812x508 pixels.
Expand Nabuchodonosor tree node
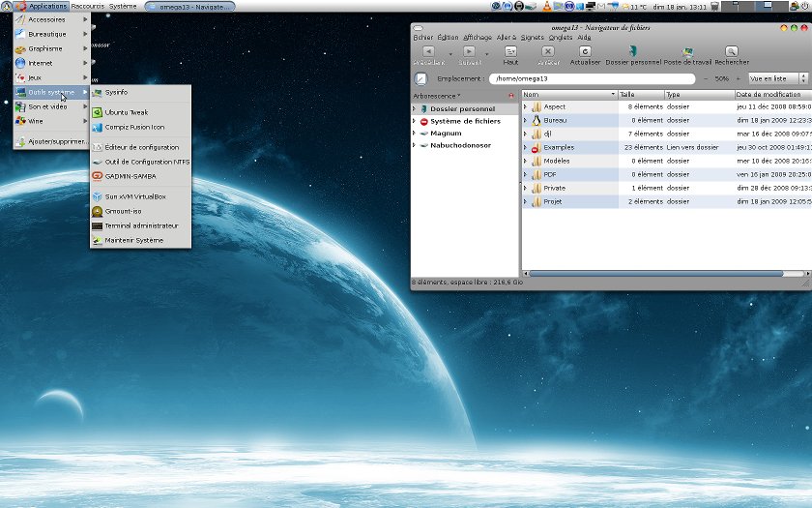coord(415,146)
